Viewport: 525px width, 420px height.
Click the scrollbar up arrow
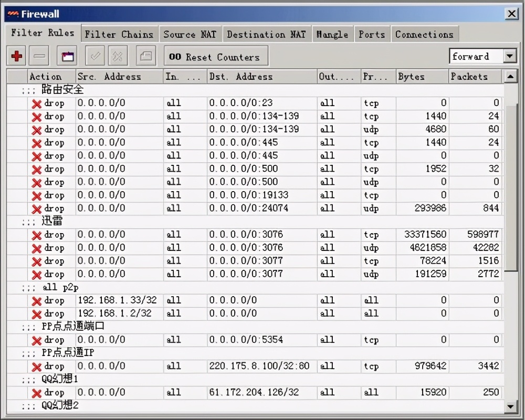[510, 77]
